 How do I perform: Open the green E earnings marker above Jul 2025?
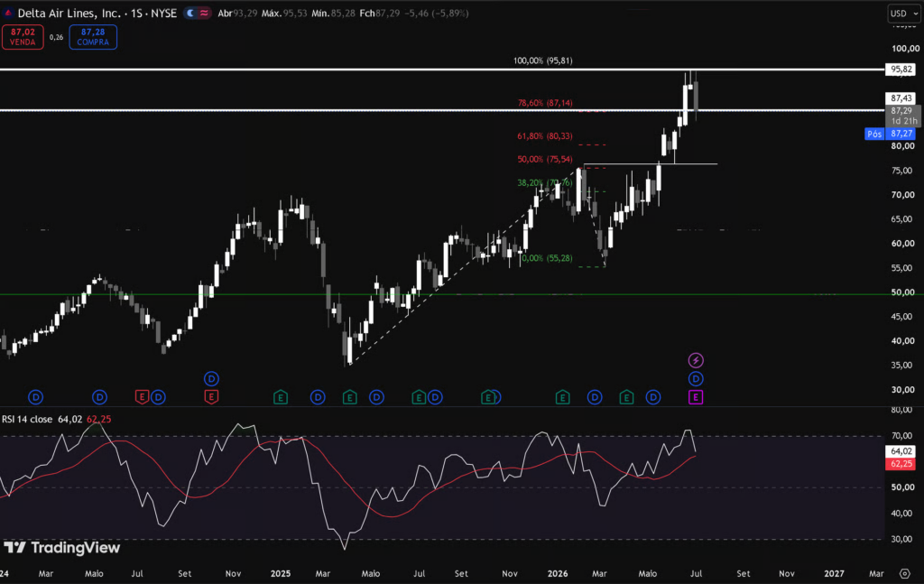(419, 397)
